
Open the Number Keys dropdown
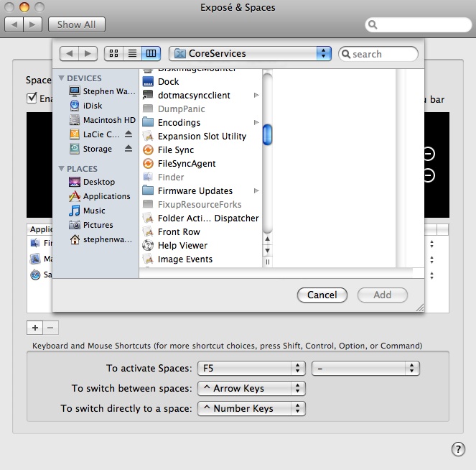[251, 408]
